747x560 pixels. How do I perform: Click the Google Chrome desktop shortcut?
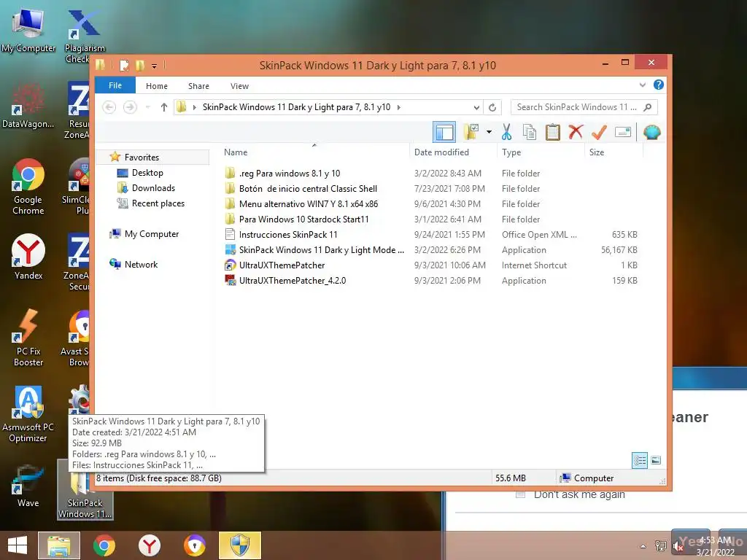click(28, 187)
